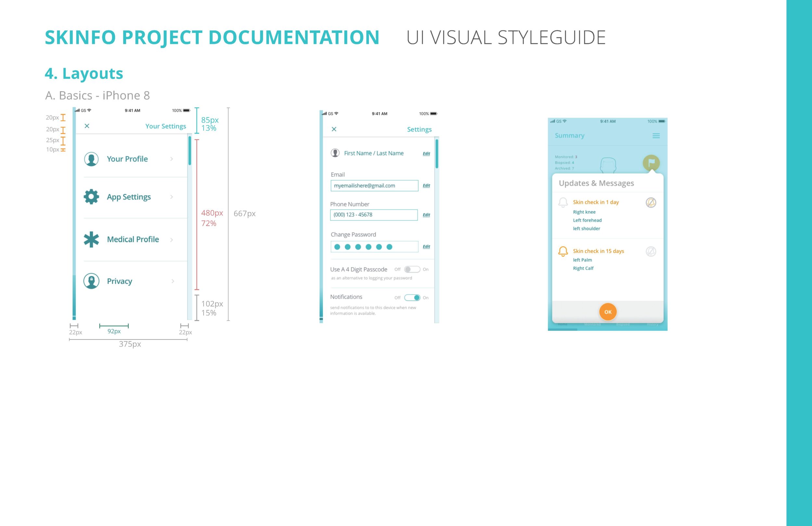This screenshot has height=526, width=812.
Task: Click the Summary header title
Action: (x=569, y=136)
